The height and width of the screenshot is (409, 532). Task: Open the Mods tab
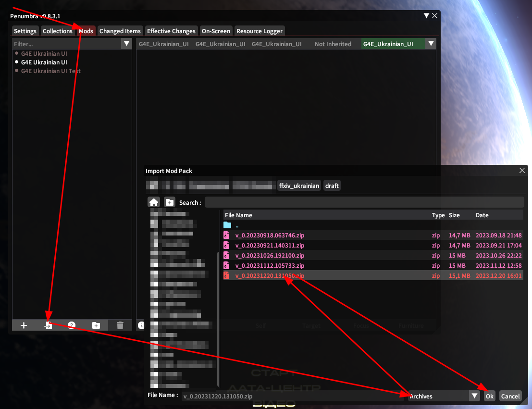point(86,31)
